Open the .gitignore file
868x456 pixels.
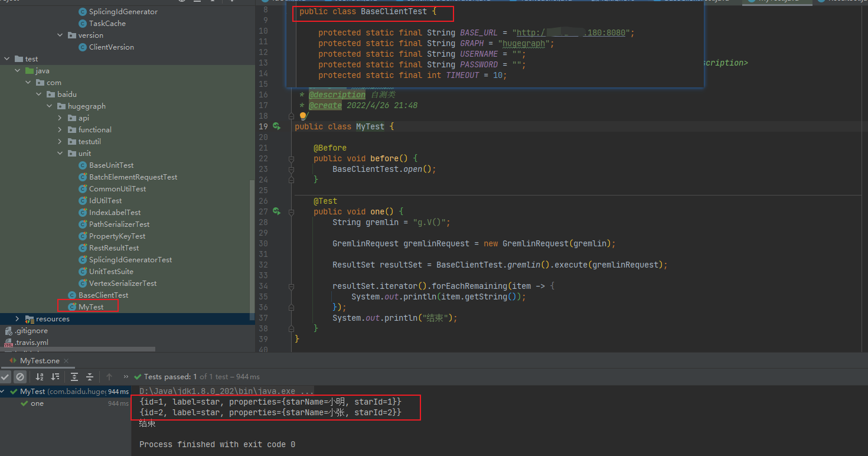pyautogui.click(x=31, y=330)
